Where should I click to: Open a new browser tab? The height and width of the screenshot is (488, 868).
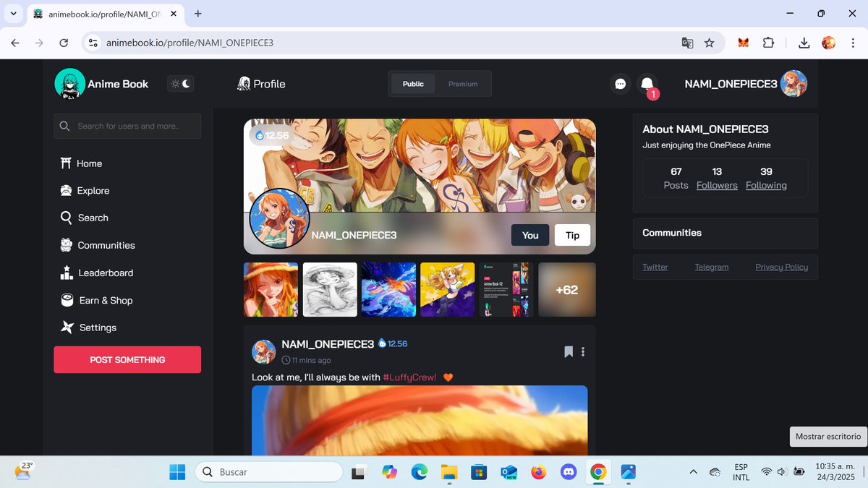(x=198, y=14)
